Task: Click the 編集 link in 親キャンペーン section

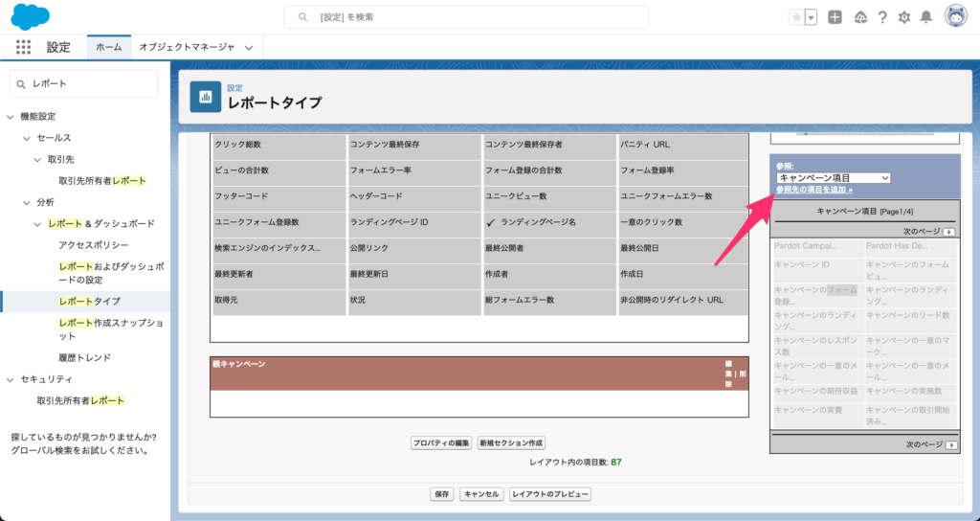Action: click(728, 369)
